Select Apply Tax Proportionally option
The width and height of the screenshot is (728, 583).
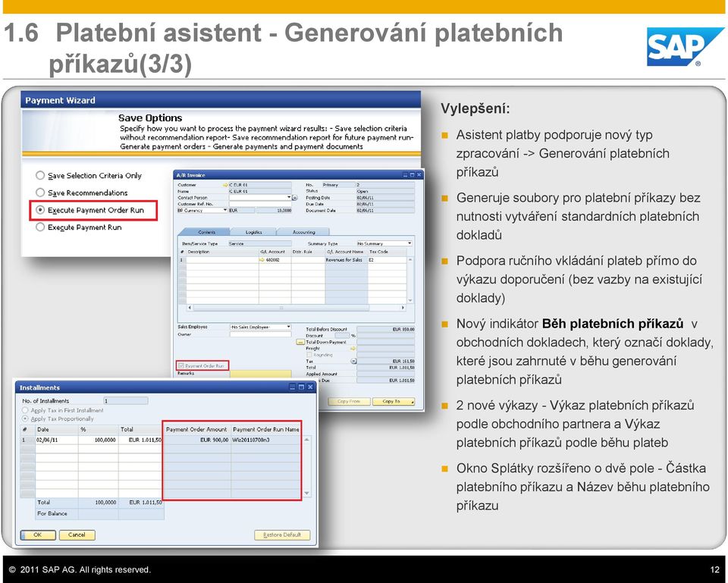pos(25,418)
